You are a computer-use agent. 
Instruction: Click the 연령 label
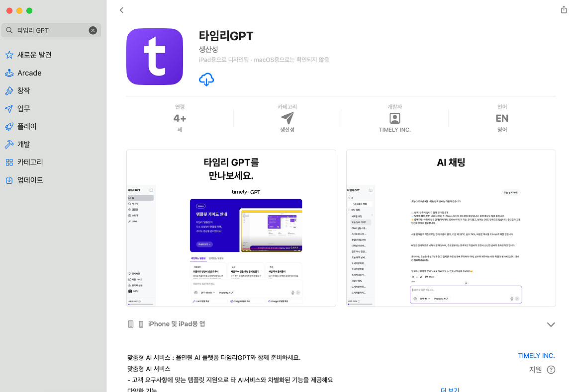(x=180, y=107)
